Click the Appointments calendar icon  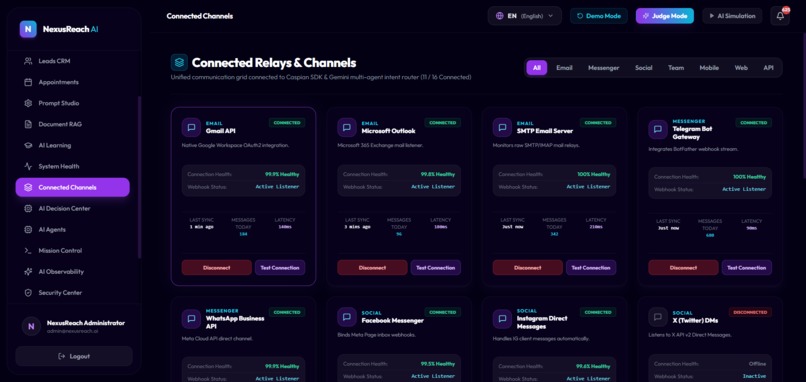tap(28, 82)
